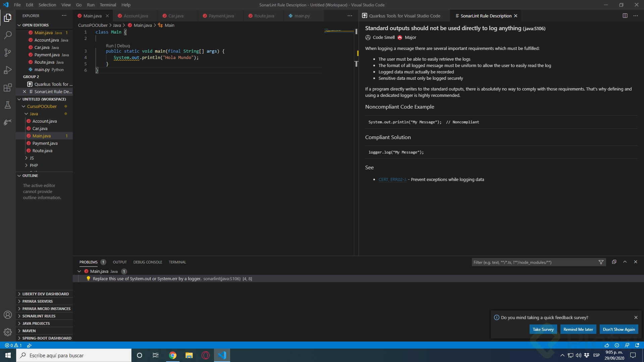Select the Replace System.out problem entry

(x=358, y=279)
